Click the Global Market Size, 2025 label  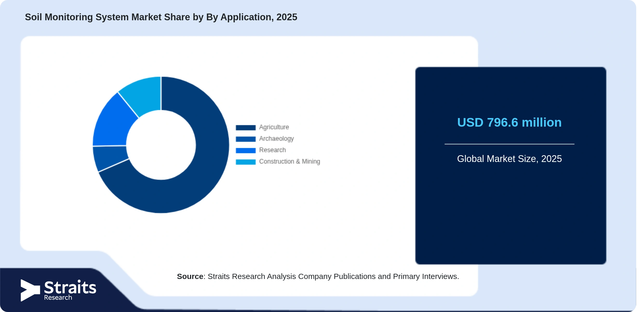pyautogui.click(x=509, y=159)
